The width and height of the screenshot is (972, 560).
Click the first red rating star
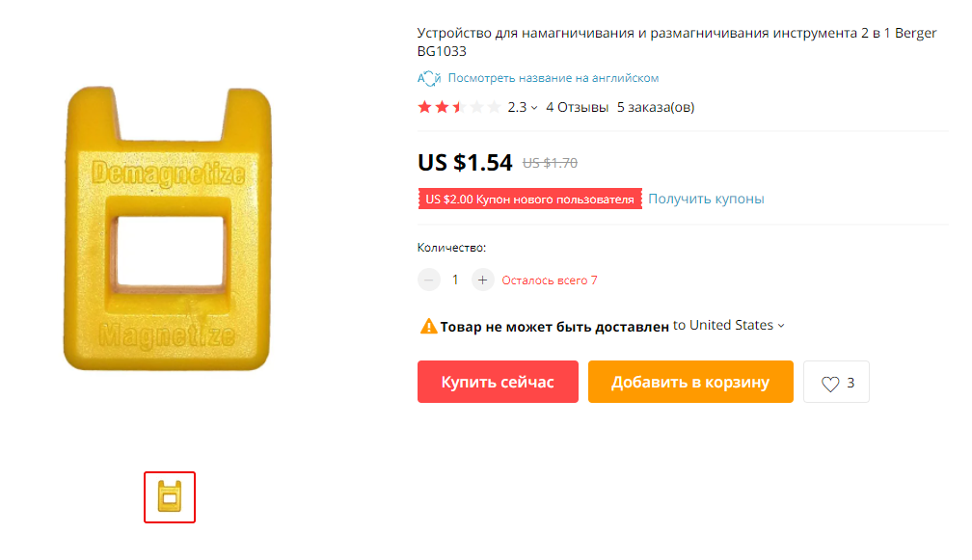(424, 107)
